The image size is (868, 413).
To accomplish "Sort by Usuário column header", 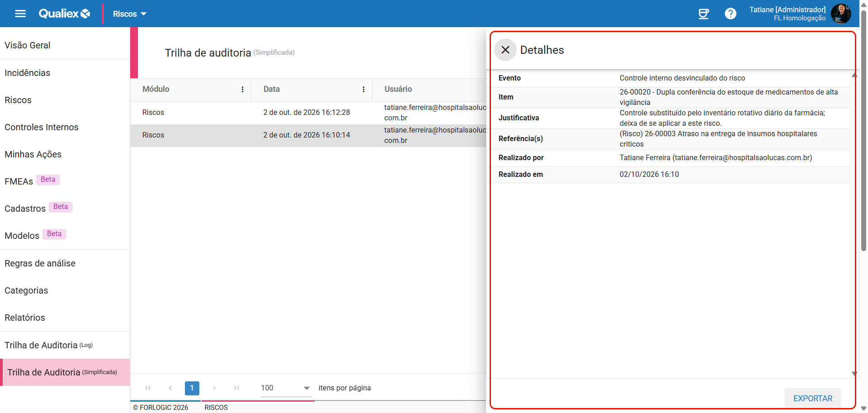I will 398,89.
